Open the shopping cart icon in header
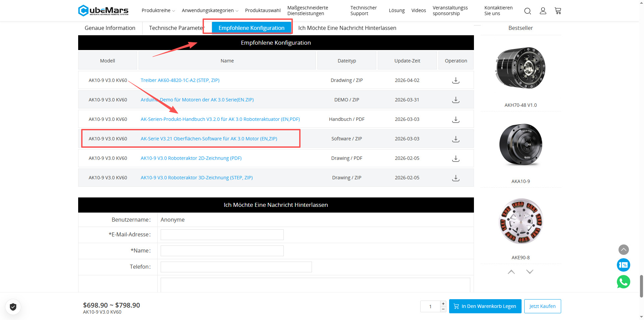Screen dimensions: 644x320 (x=558, y=11)
